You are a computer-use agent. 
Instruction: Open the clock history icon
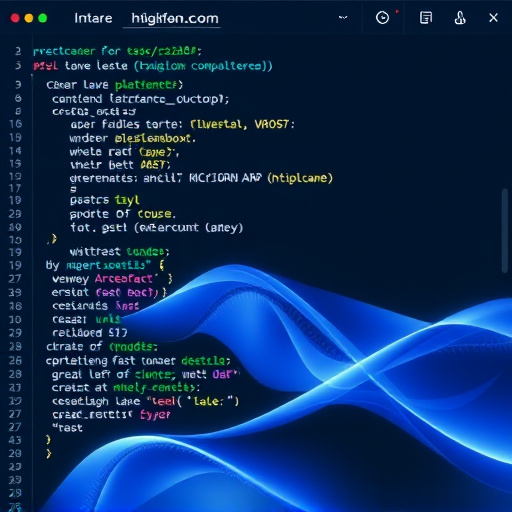tap(382, 18)
